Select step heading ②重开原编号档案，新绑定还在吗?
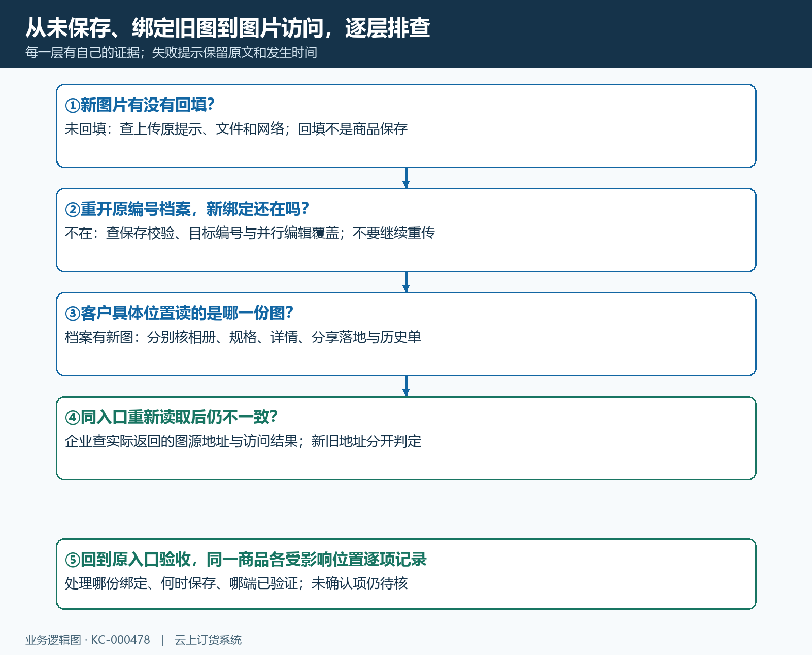812x655 pixels. 187,209
